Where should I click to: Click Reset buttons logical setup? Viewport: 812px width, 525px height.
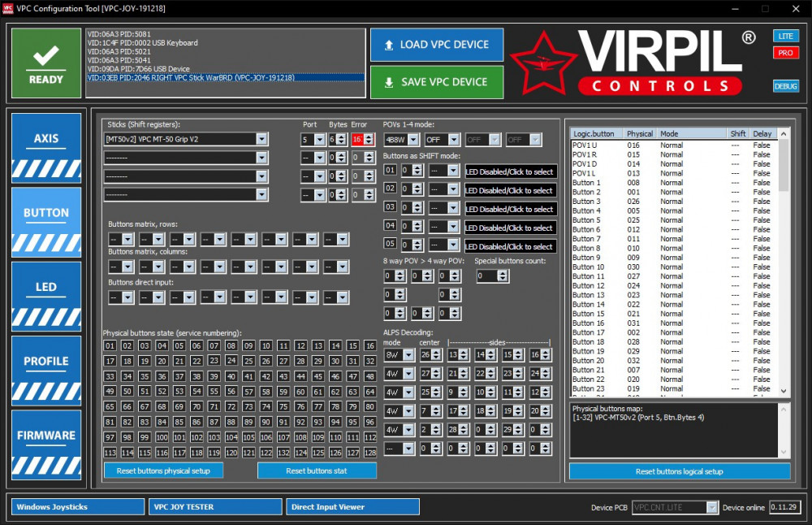[679, 471]
